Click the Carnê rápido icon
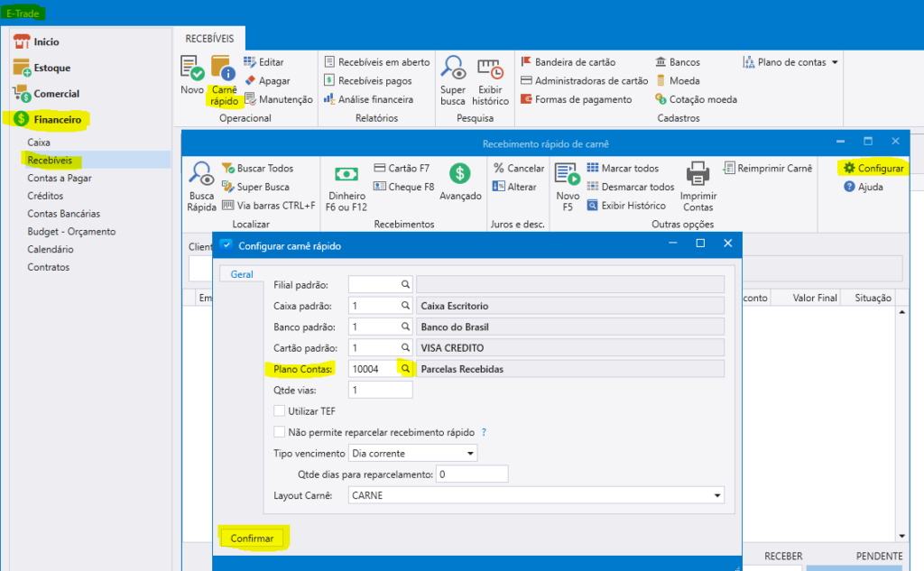924x571 pixels. 223,69
